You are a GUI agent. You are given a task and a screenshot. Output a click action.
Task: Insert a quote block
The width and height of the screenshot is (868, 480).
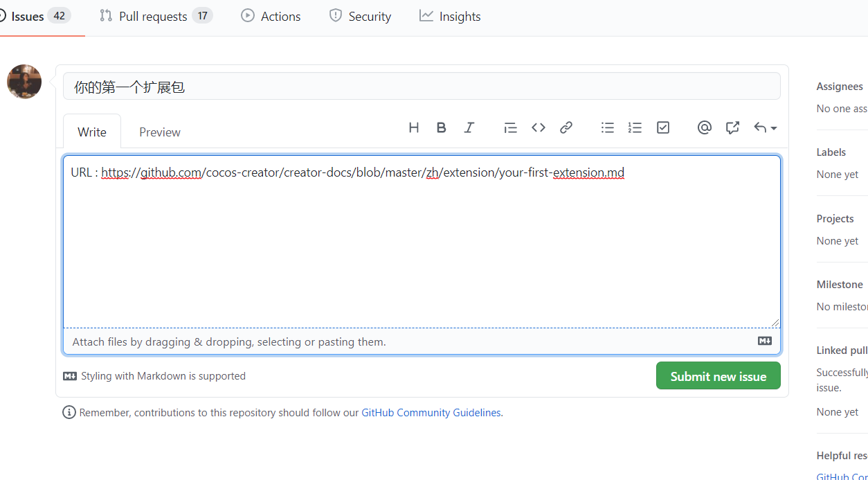(511, 127)
